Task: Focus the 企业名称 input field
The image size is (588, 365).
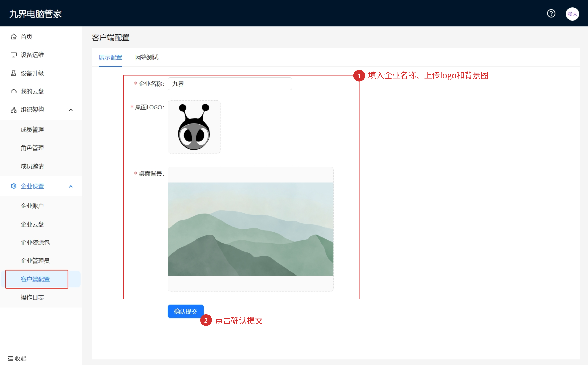Action: (x=230, y=84)
